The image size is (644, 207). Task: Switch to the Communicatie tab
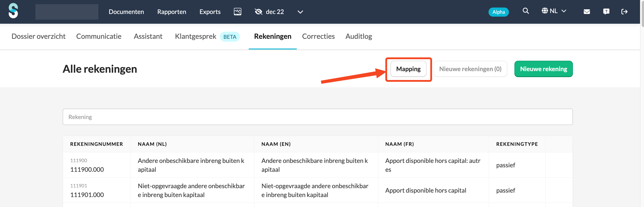point(99,36)
